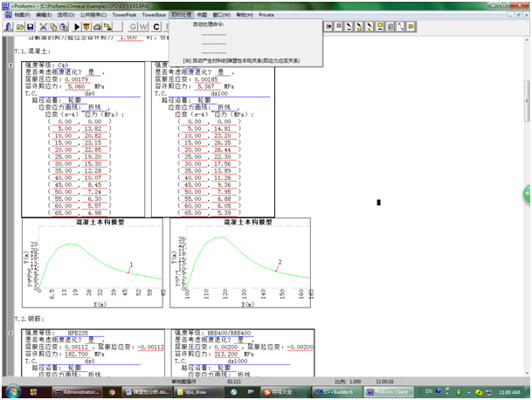
Task: Save the file with the floppy disk icon
Action: click(x=31, y=26)
